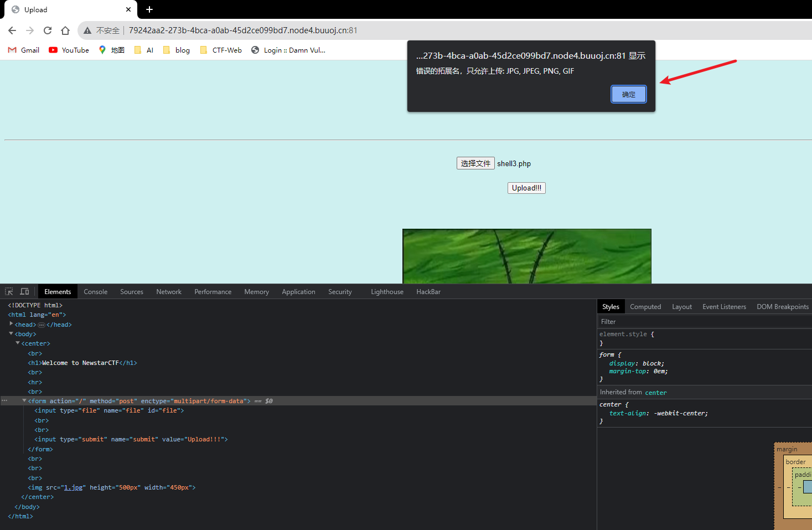The width and height of the screenshot is (812, 530).
Task: Switch to the Lighthouse tab
Action: 387,292
